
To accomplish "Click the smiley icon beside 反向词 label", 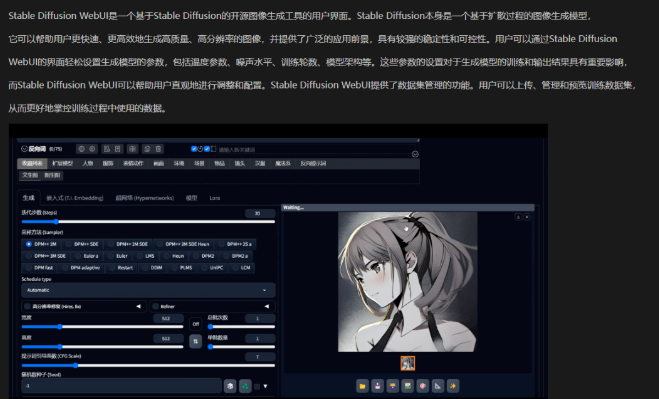I will [x=24, y=149].
